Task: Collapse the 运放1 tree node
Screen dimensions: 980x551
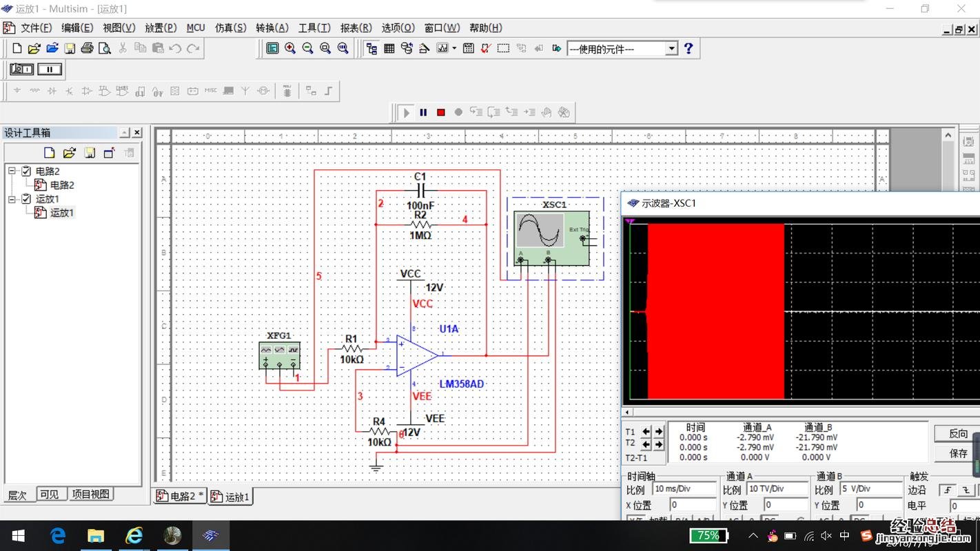Action: pos(12,199)
